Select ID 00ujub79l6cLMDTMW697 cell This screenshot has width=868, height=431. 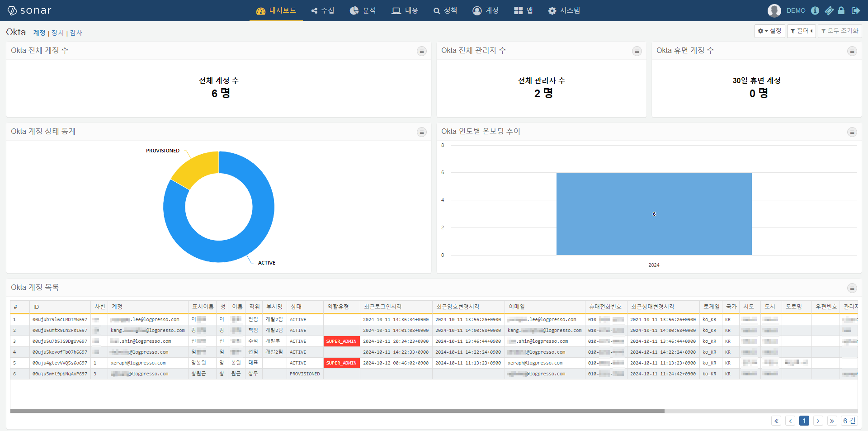point(60,319)
